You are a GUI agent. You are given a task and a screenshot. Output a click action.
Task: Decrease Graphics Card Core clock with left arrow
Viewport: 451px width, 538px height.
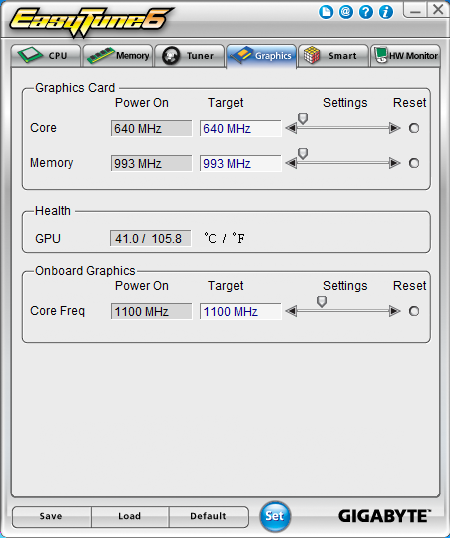[291, 128]
